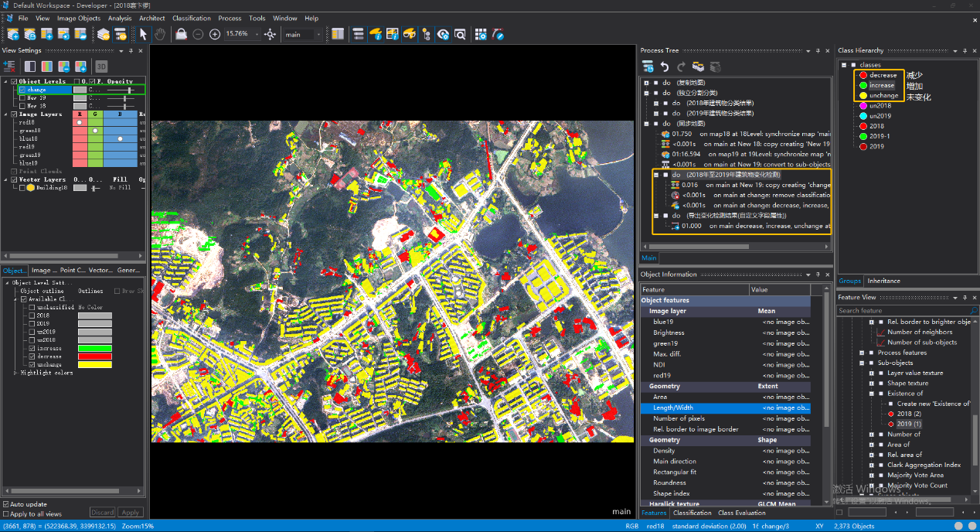This screenshot has width=980, height=532.
Task: Uncheck the increase class checkbox
Action: [x=32, y=348]
